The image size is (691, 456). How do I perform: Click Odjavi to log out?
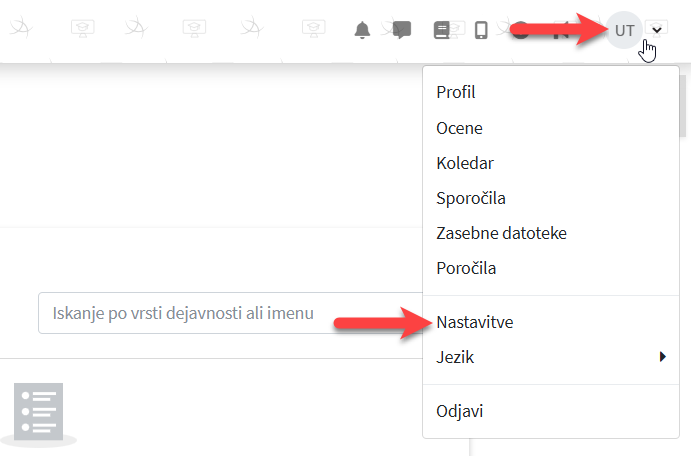tap(459, 411)
